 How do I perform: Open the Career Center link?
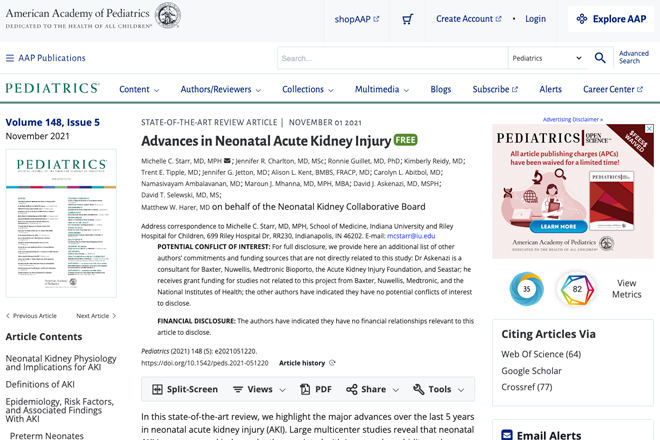coord(613,90)
